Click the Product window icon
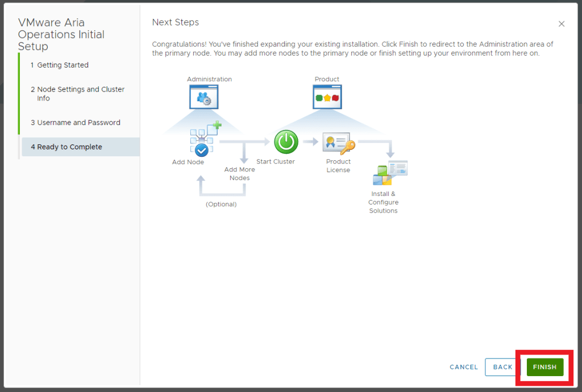The height and width of the screenshot is (392, 582). pyautogui.click(x=327, y=97)
